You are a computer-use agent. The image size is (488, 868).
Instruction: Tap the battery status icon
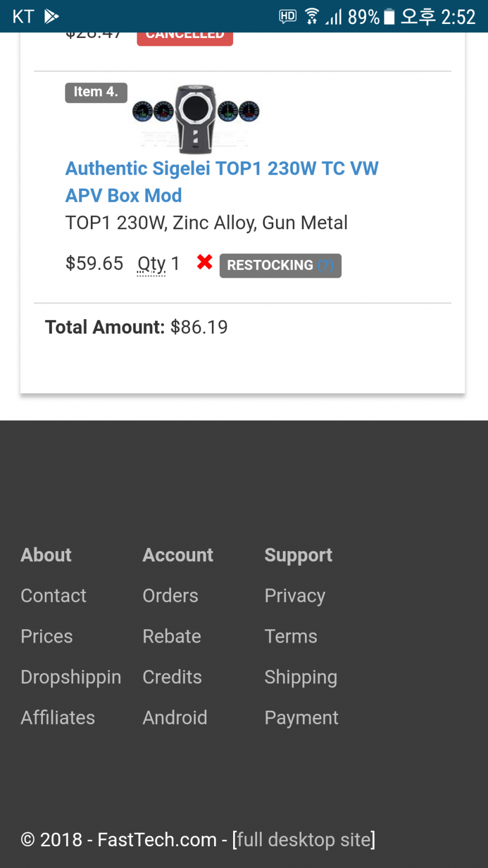pyautogui.click(x=389, y=17)
